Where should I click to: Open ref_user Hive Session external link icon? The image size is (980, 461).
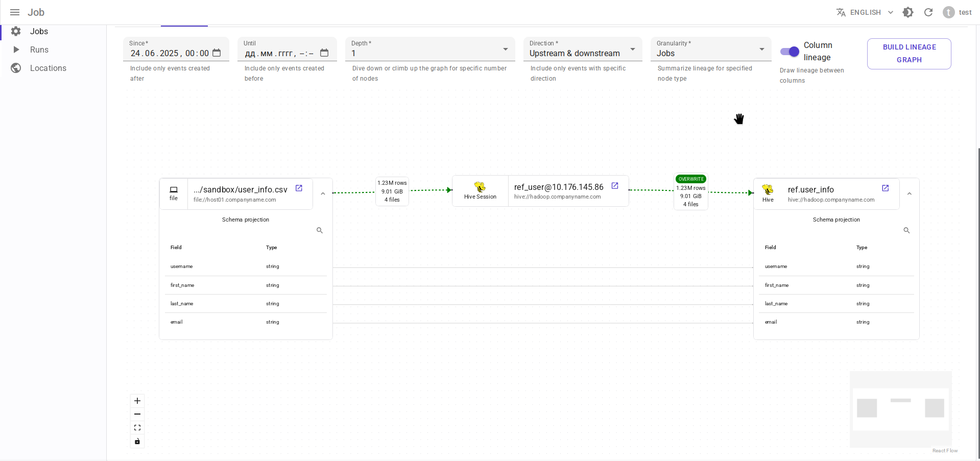click(615, 186)
